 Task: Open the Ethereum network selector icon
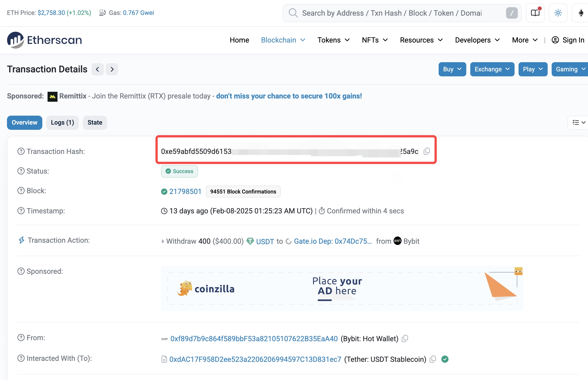[x=581, y=13]
